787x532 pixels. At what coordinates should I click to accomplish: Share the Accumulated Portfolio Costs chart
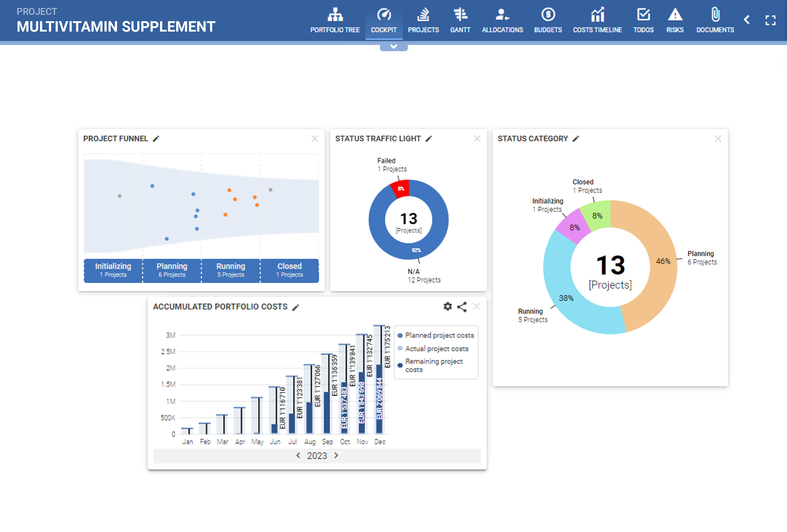click(462, 307)
